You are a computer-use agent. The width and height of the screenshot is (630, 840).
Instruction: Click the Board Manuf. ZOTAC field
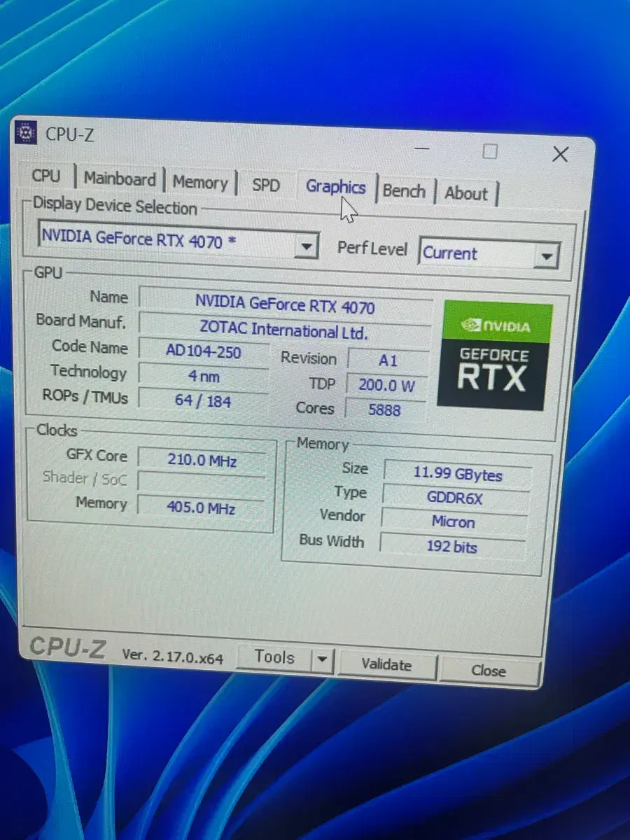tap(283, 330)
